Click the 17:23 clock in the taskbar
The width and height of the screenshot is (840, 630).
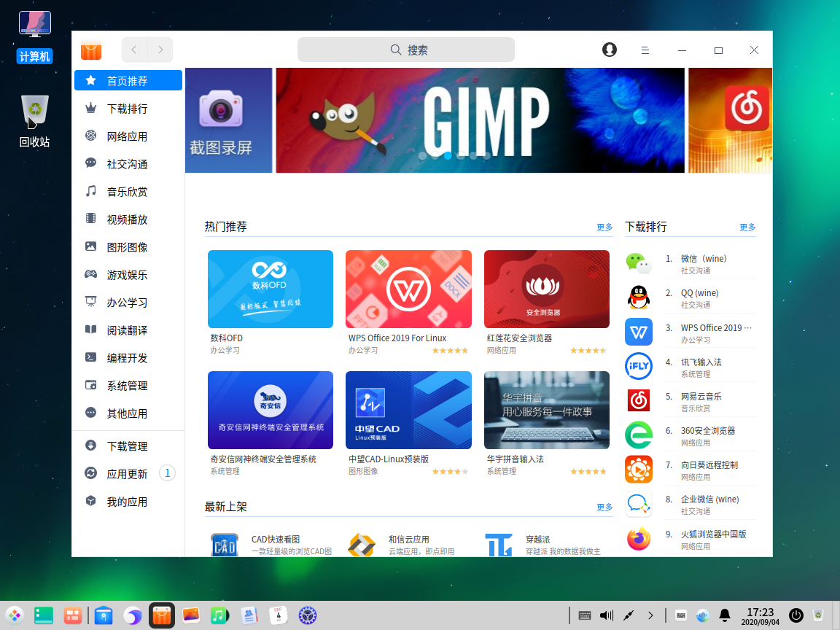point(761,615)
